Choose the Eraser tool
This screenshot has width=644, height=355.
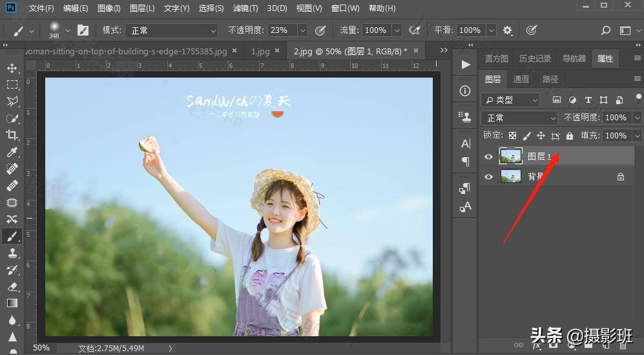click(x=12, y=286)
